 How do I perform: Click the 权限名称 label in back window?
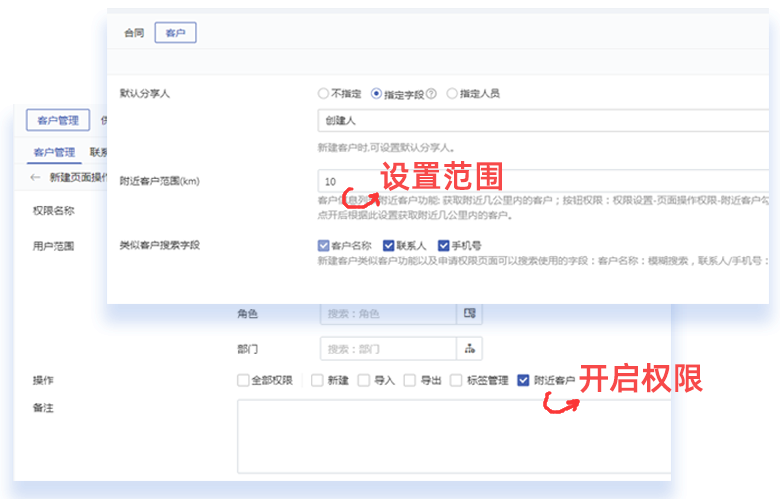coord(54,210)
